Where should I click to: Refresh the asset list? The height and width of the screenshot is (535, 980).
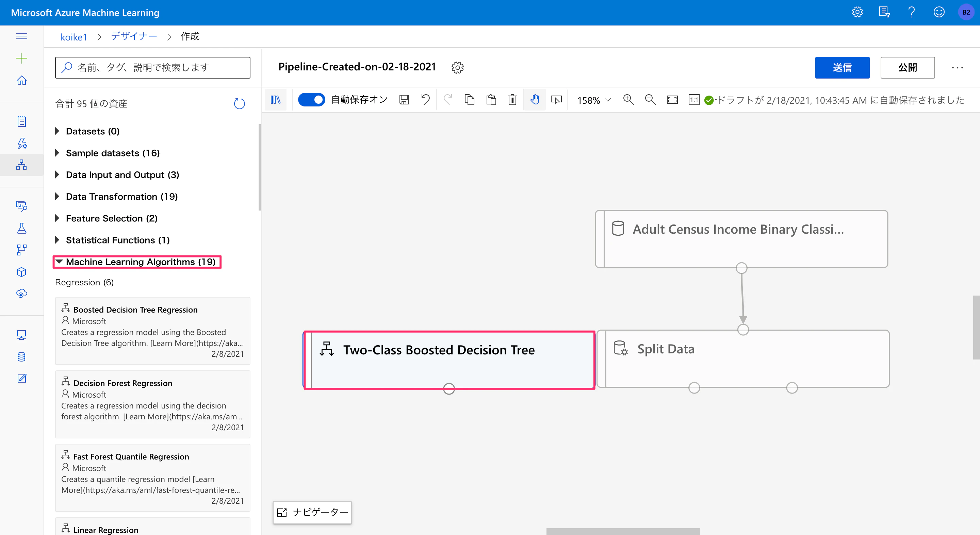pyautogui.click(x=239, y=103)
